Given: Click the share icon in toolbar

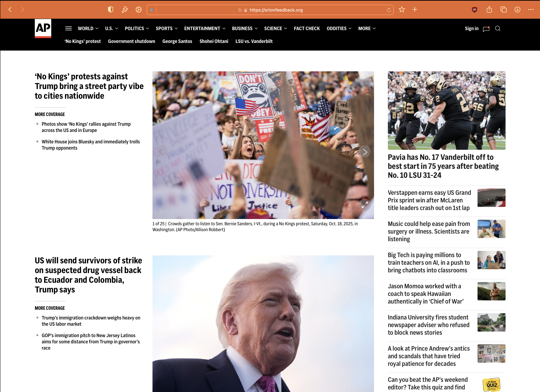Looking at the screenshot, I should pos(489,10).
